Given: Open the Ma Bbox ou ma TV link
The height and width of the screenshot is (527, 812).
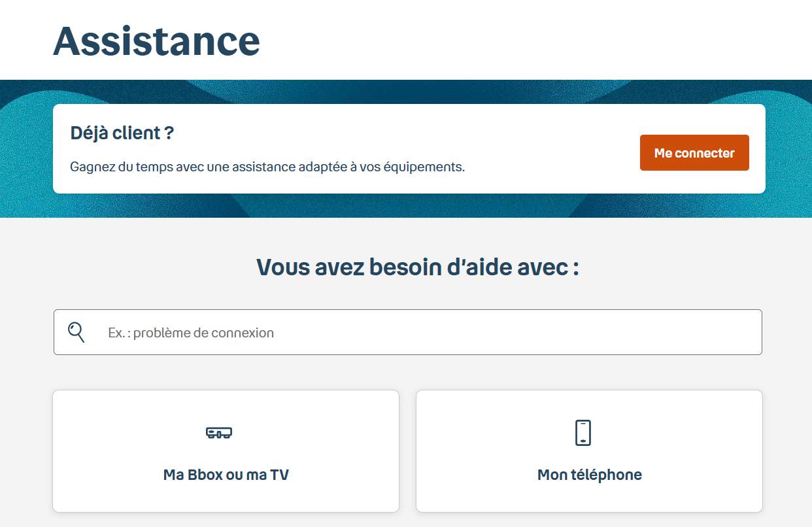Looking at the screenshot, I should pos(226,475).
